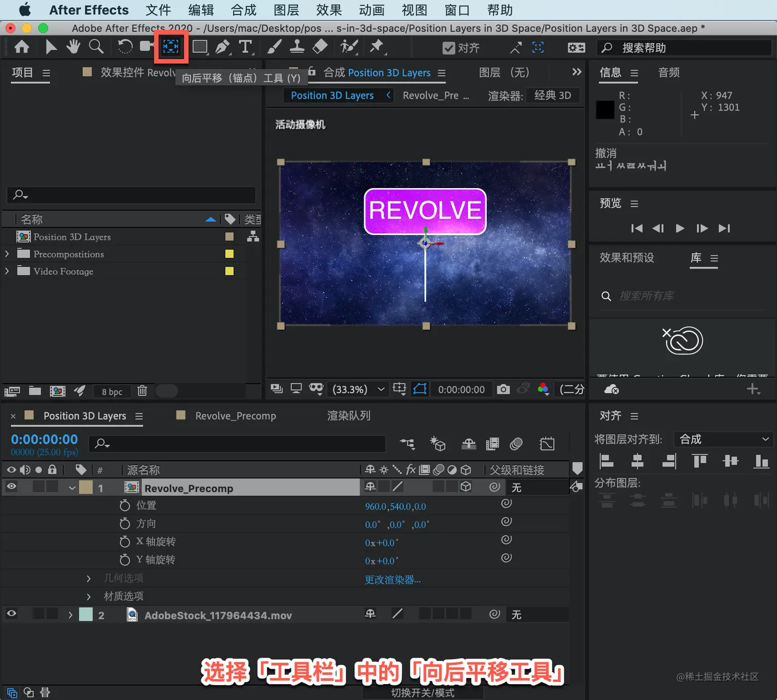777x700 pixels.
Task: Align layers horizontally centered
Action: tap(637, 461)
